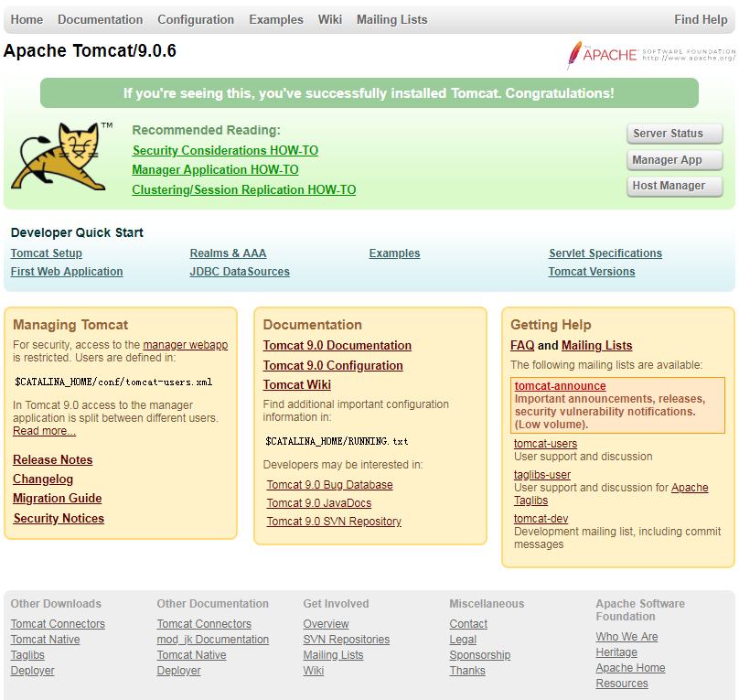The width and height of the screenshot is (739, 700).
Task: Open the Migration Guide link
Action: (x=58, y=499)
